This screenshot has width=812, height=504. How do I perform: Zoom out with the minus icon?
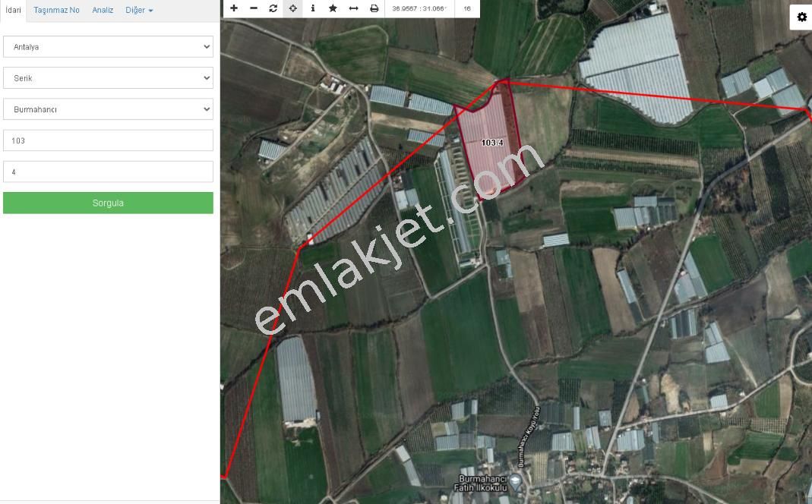coord(254,8)
